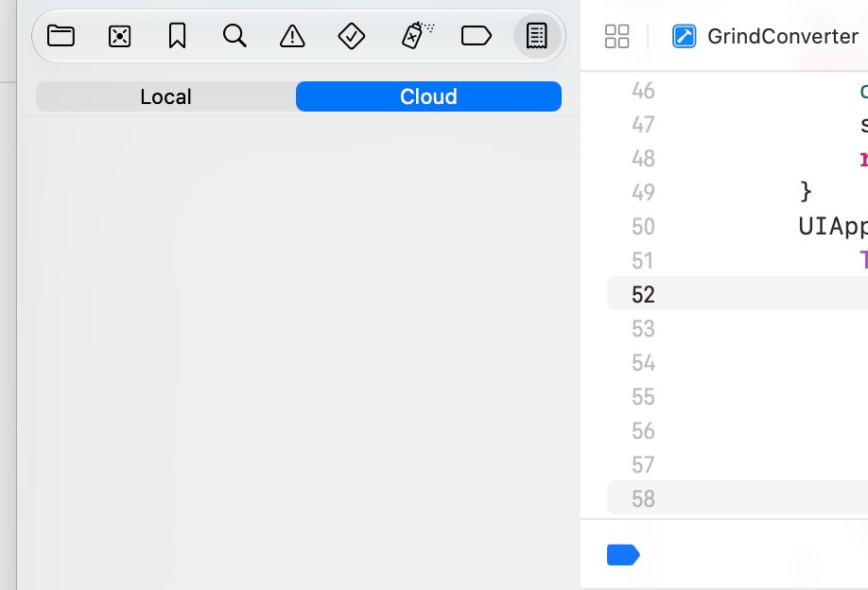Open the related items grid menu

pos(616,37)
